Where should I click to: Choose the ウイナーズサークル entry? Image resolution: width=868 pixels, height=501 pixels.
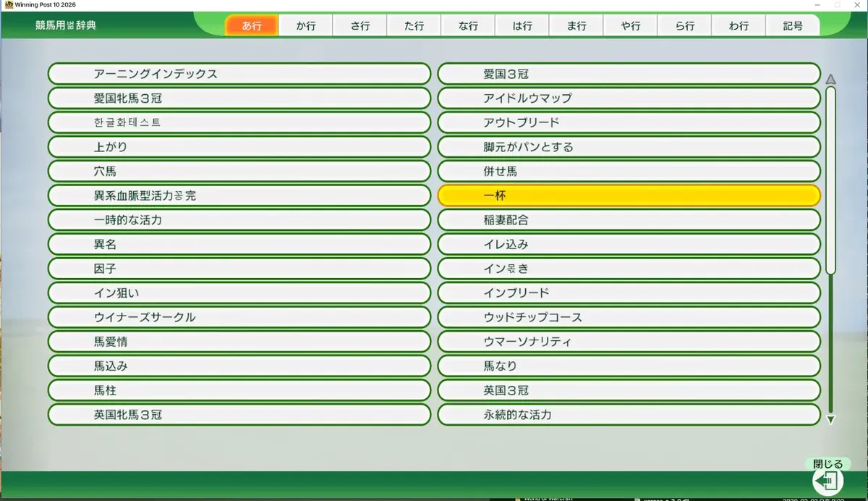pos(239,317)
